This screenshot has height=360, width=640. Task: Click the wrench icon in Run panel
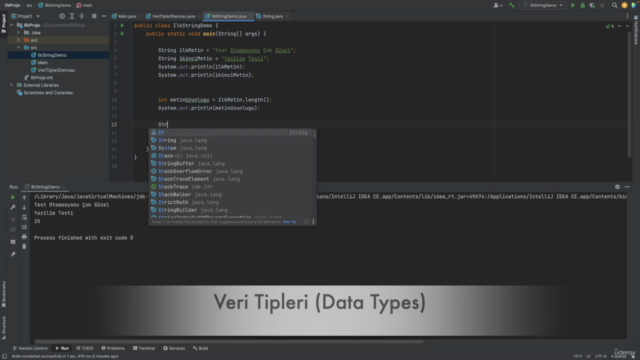pos(13,207)
